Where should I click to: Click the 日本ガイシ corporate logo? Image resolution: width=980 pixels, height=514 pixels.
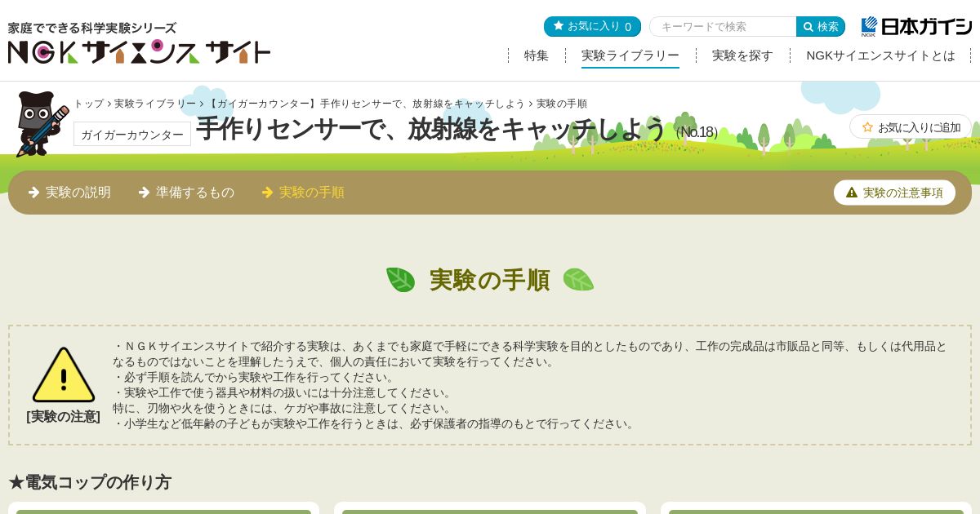pyautogui.click(x=916, y=26)
